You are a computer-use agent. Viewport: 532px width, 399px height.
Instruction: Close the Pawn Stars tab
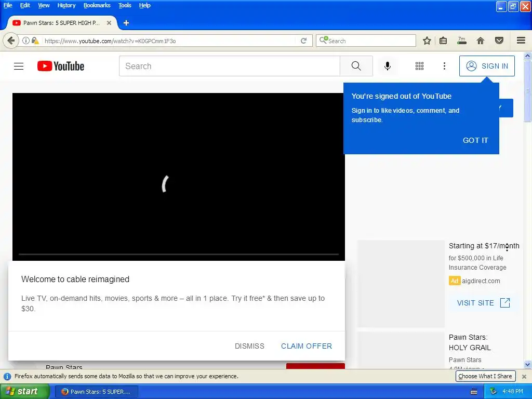tap(109, 23)
